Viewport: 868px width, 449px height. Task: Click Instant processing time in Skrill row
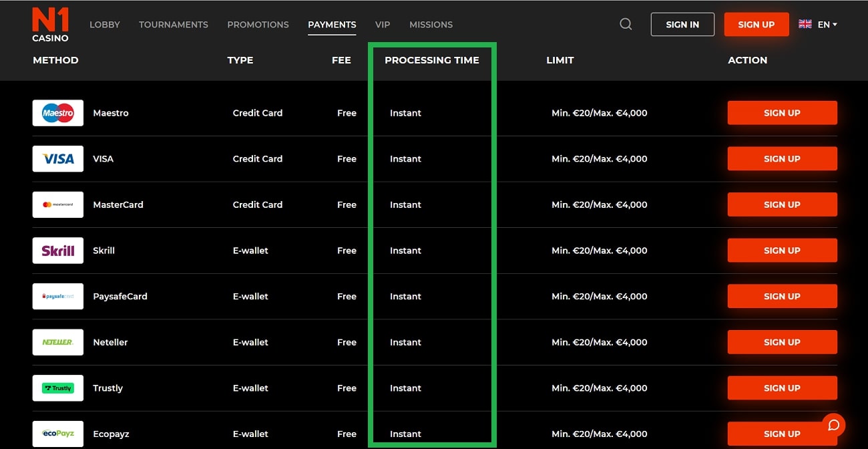coord(405,251)
